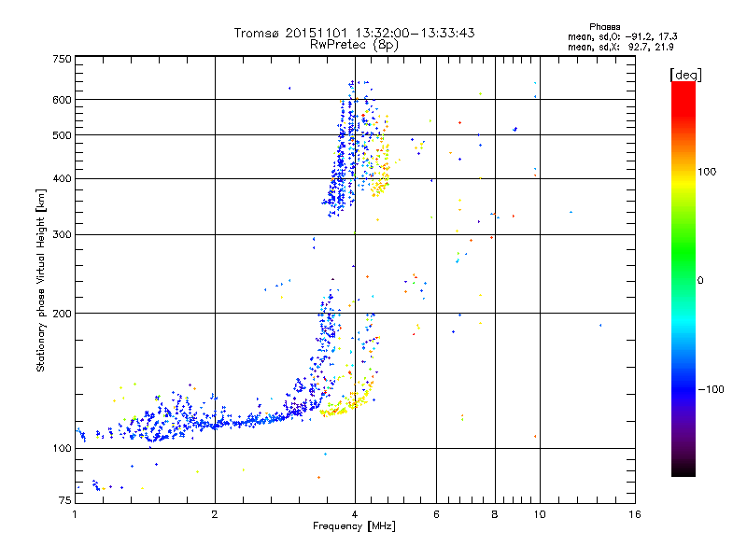Click the 'Phases' header text
This screenshot has height=560, width=747.
click(x=604, y=27)
